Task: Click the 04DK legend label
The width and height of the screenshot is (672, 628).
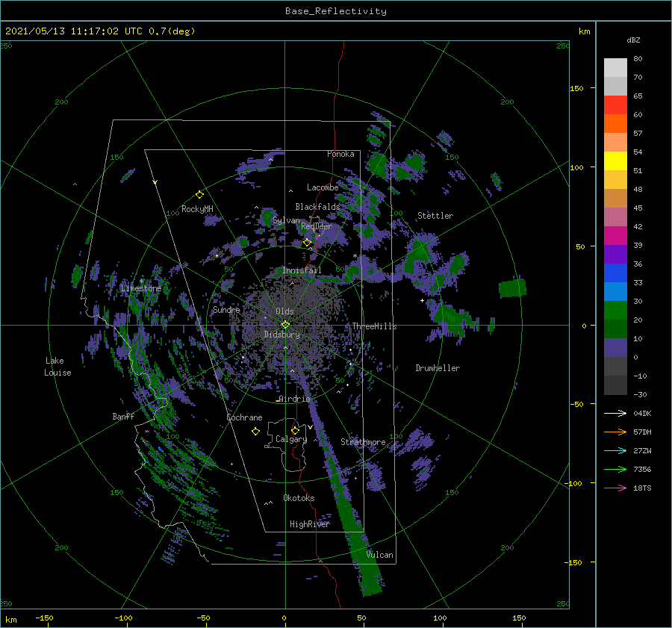Action: pyautogui.click(x=642, y=413)
